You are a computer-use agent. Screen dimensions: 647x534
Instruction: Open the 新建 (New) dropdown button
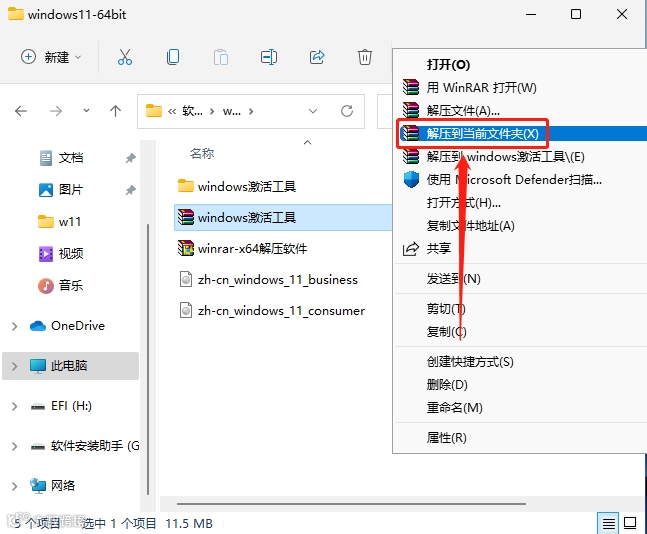[51, 57]
